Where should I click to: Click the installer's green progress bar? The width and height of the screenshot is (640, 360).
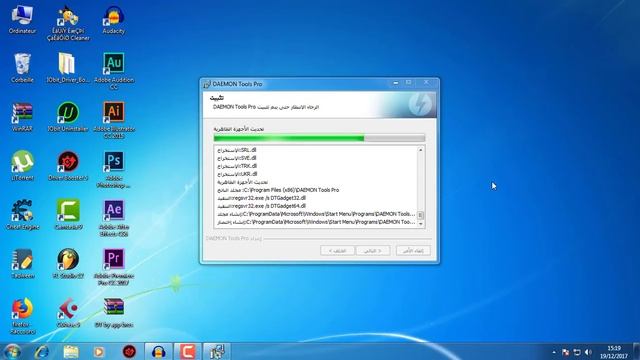coord(319,138)
